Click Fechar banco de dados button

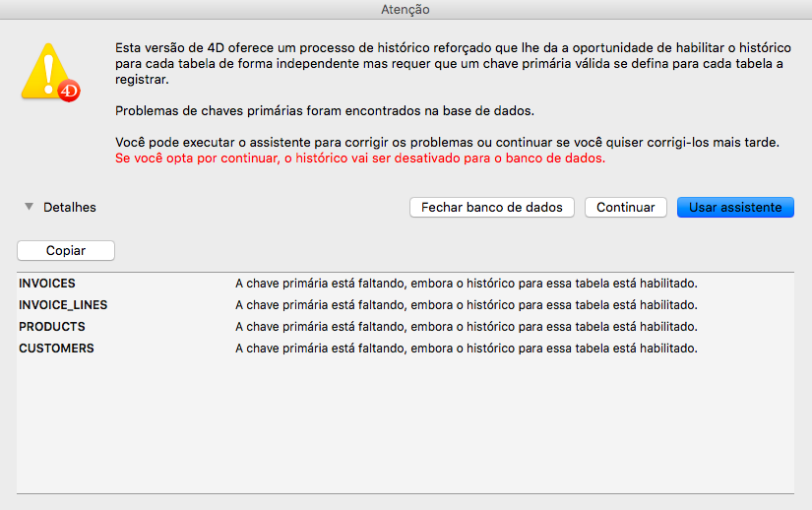pyautogui.click(x=492, y=207)
